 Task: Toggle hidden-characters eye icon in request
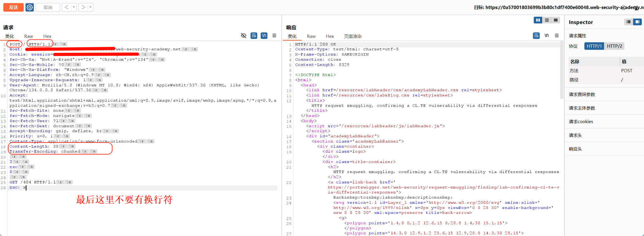pyautogui.click(x=243, y=36)
